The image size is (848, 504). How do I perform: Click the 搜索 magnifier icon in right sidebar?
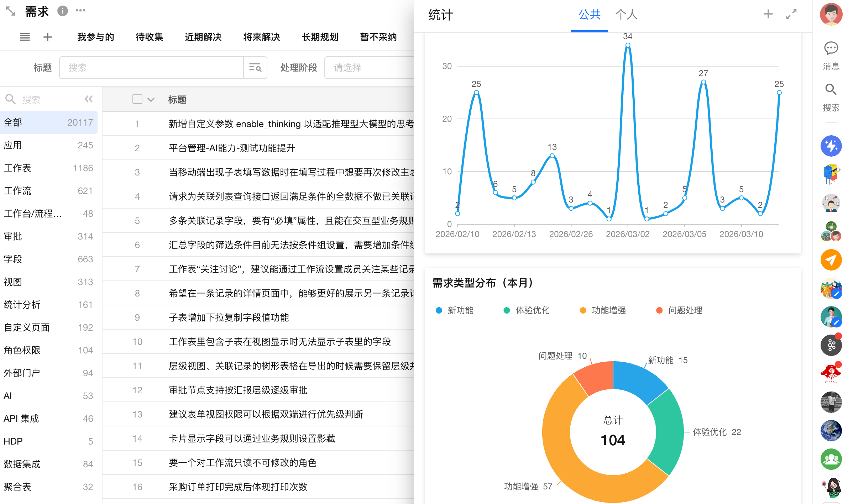(x=831, y=89)
